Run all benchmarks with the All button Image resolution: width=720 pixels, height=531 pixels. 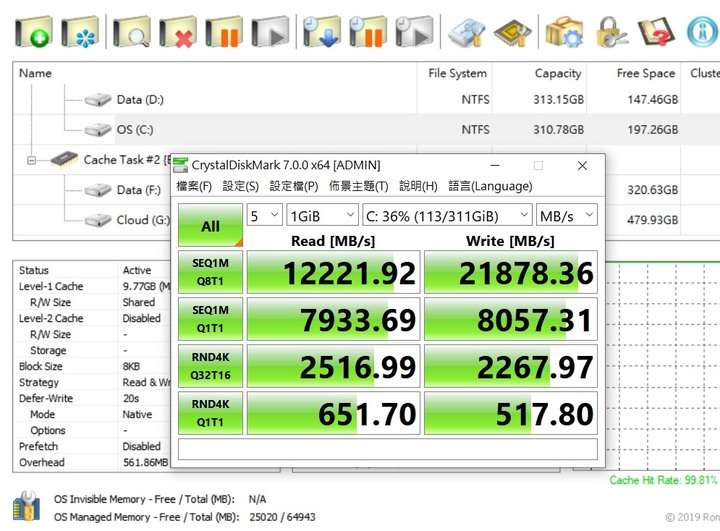click(x=210, y=225)
